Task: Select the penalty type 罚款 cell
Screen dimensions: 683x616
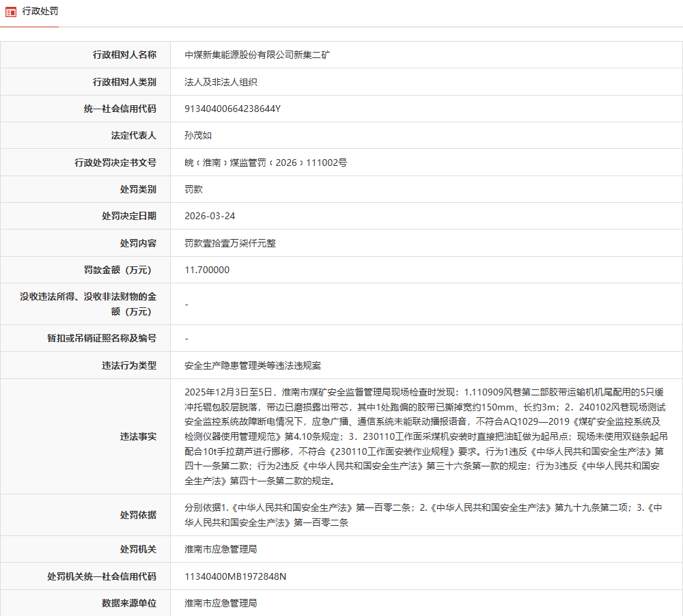Action: 192,188
